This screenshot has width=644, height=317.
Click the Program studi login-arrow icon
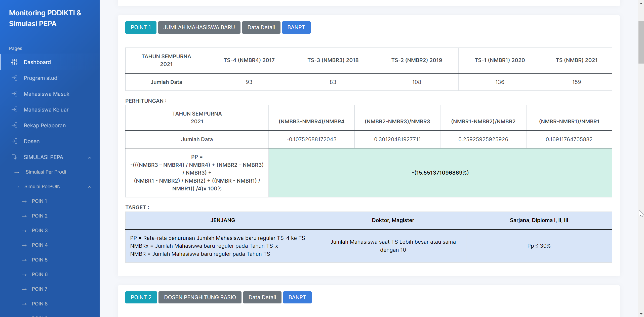pyautogui.click(x=14, y=78)
